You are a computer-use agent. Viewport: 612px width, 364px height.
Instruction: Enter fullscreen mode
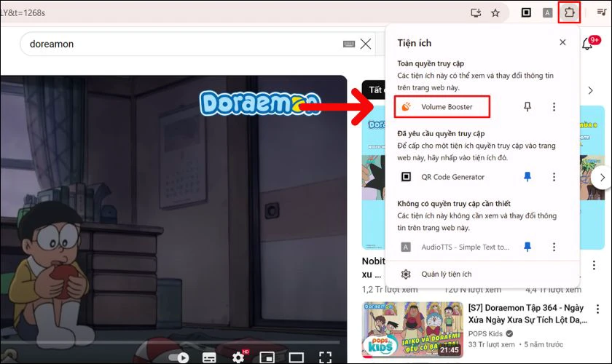tap(325, 357)
